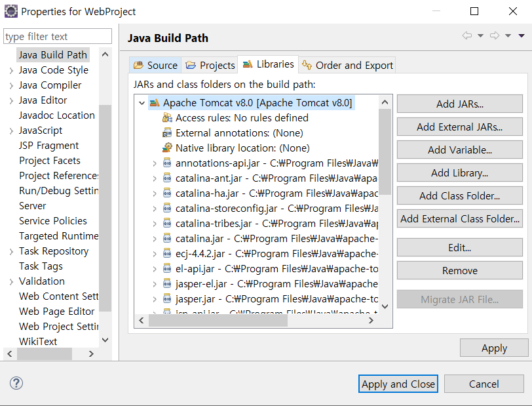Click the JAR list horizontal scrollbar thumb
532x406 pixels.
(x=218, y=320)
